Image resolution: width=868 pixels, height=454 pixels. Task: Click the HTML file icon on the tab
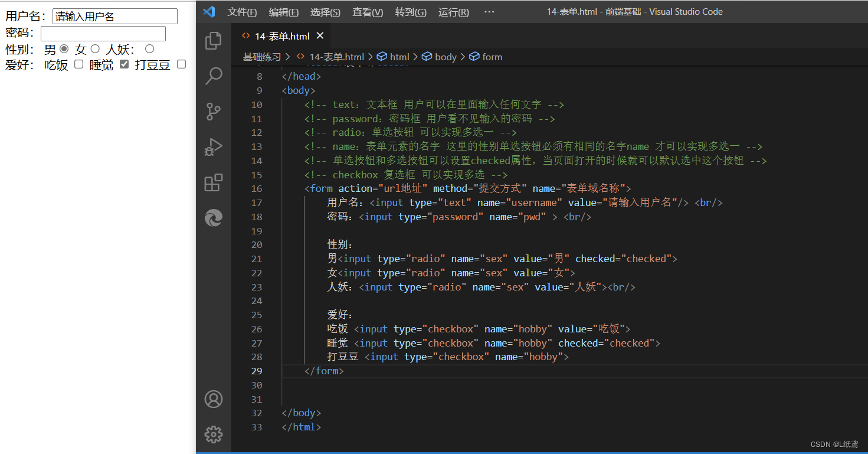pyautogui.click(x=245, y=36)
